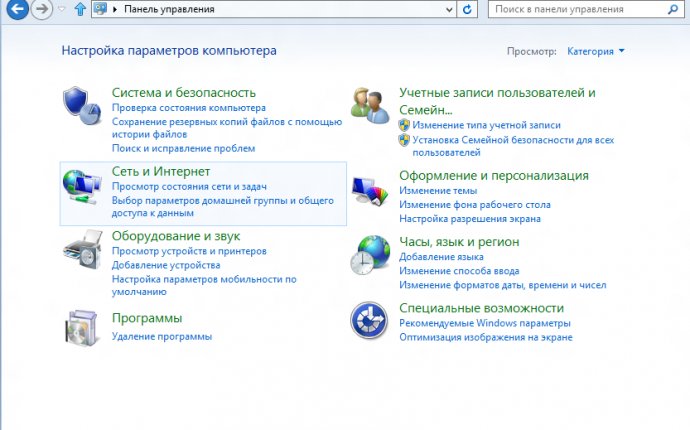The width and height of the screenshot is (690, 430).
Task: Click shield icon beside Установка Семейной безопасности
Action: pyautogui.click(x=404, y=140)
